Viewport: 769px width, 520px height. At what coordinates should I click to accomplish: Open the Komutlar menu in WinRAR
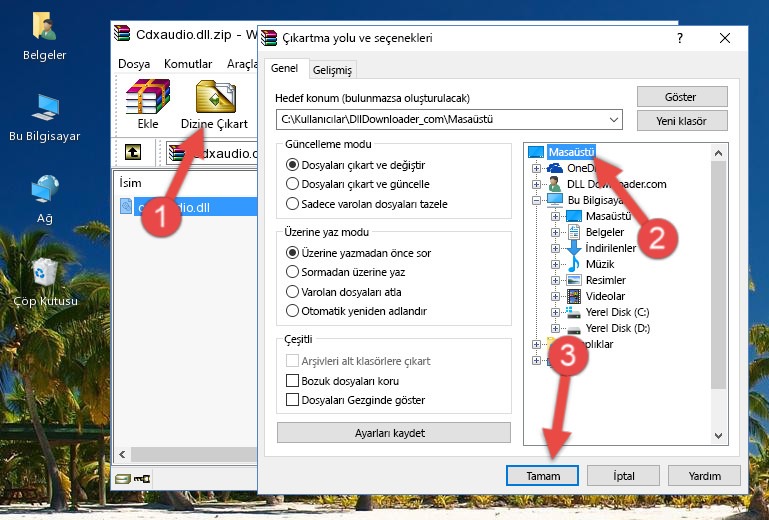tap(188, 64)
